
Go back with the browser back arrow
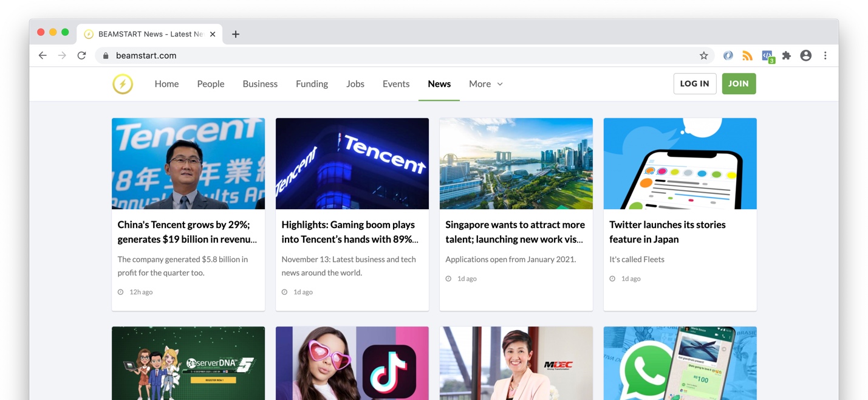click(x=43, y=55)
